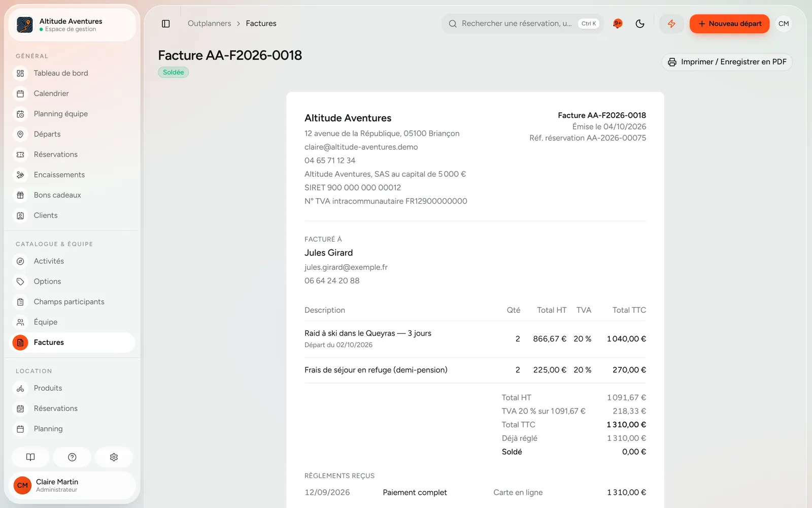
Task: Click Paiement complet payment entry
Action: tap(415, 492)
